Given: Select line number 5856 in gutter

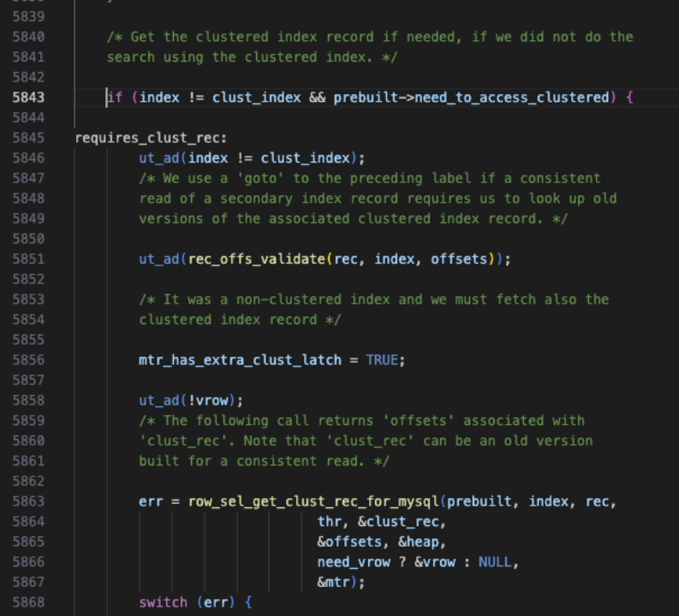Looking at the screenshot, I should pos(28,360).
